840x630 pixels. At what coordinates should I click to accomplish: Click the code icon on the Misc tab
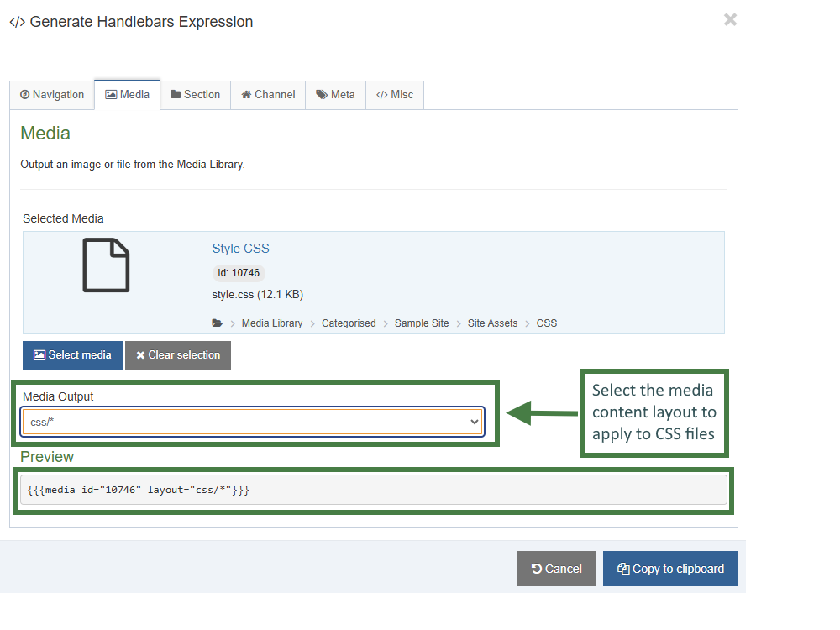pyautogui.click(x=382, y=95)
